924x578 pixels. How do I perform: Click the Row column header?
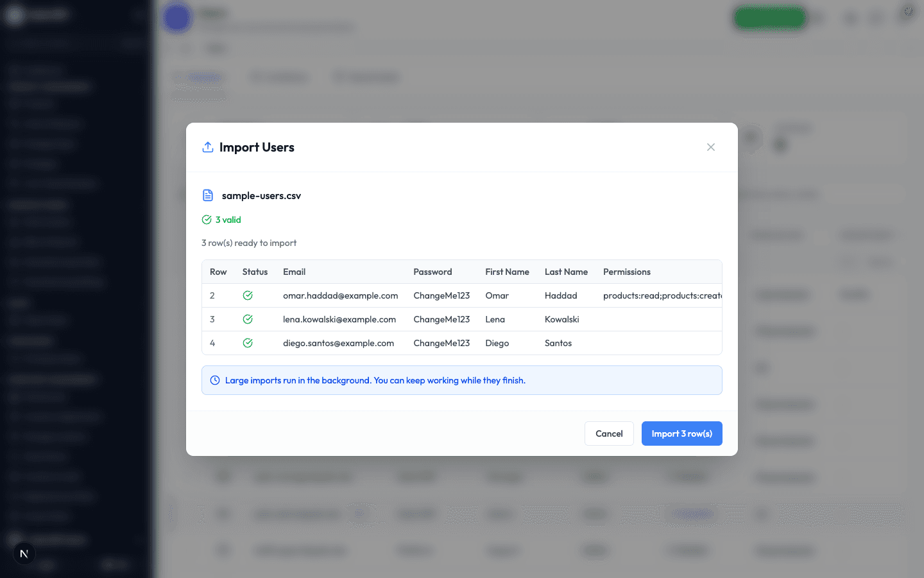coord(218,272)
